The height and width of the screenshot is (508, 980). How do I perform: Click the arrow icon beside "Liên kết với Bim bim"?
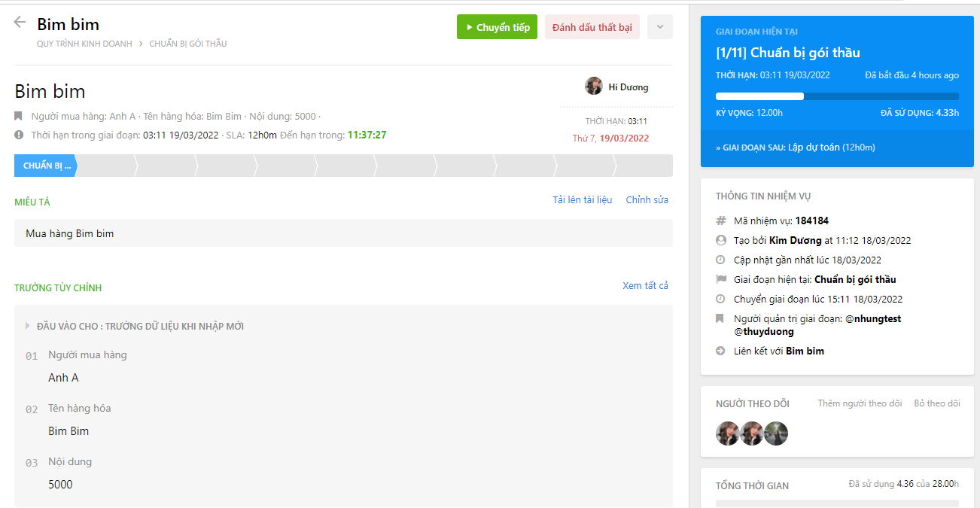pyautogui.click(x=720, y=351)
